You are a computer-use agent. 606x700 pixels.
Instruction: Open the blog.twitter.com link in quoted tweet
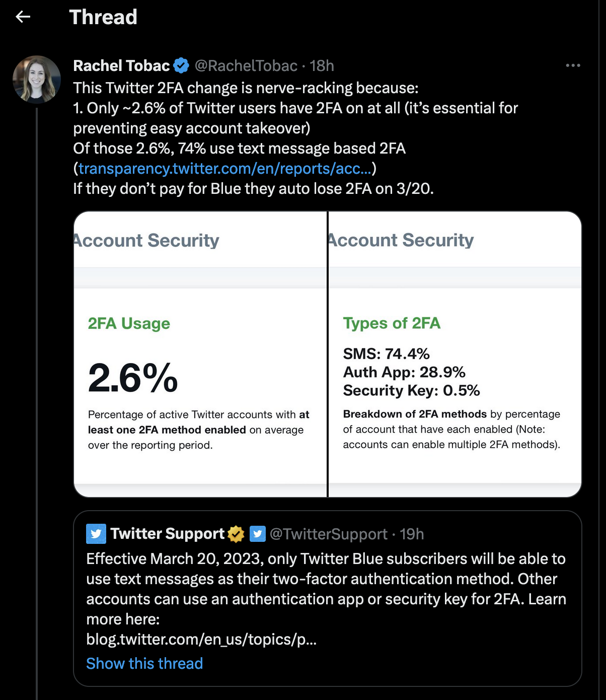(200, 640)
